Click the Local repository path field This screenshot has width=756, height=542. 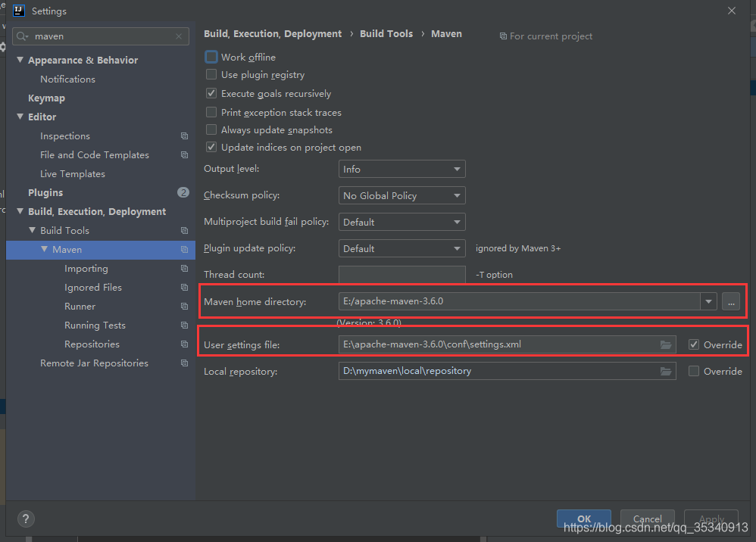[x=508, y=371]
